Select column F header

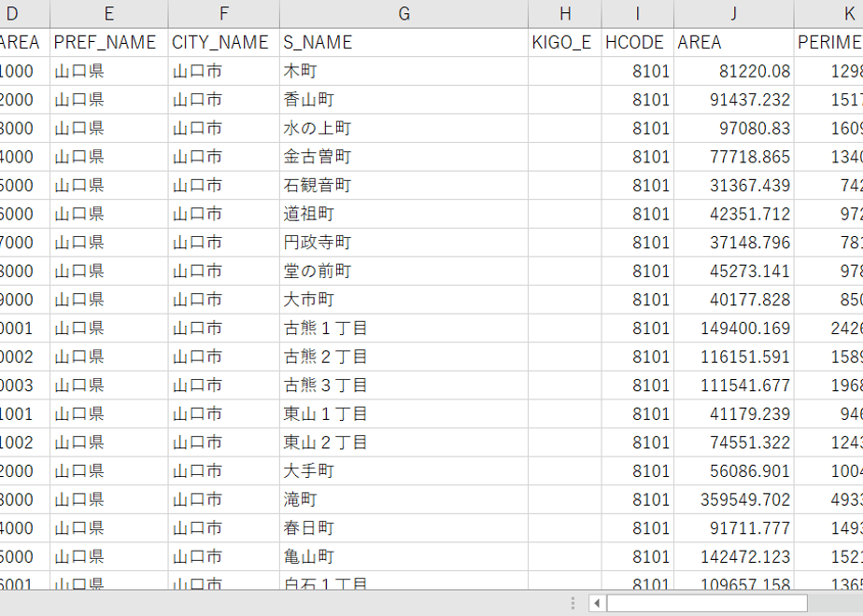pos(224,14)
